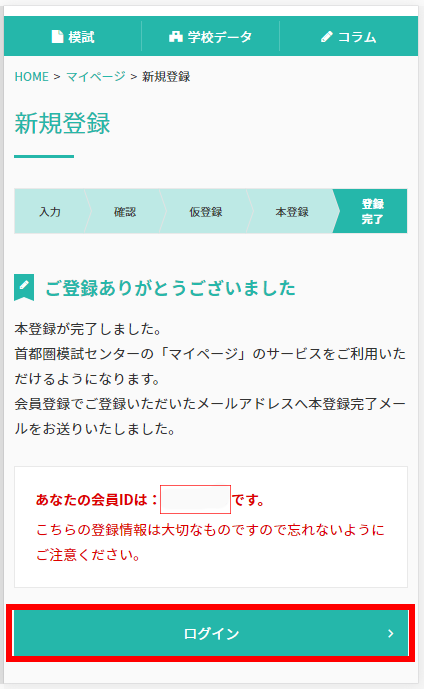Viewport: 424px width, 689px height.
Task: Open the 模試 navigation tab
Action: [x=73, y=36]
